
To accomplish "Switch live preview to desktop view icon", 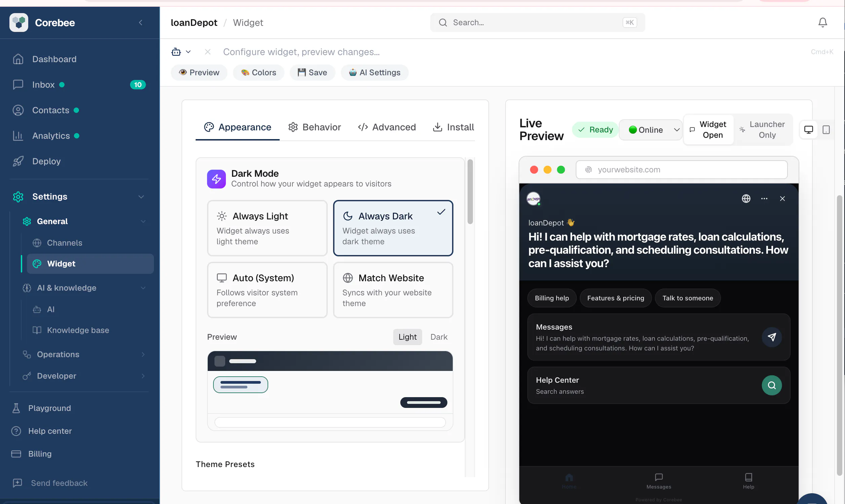I will (x=808, y=129).
